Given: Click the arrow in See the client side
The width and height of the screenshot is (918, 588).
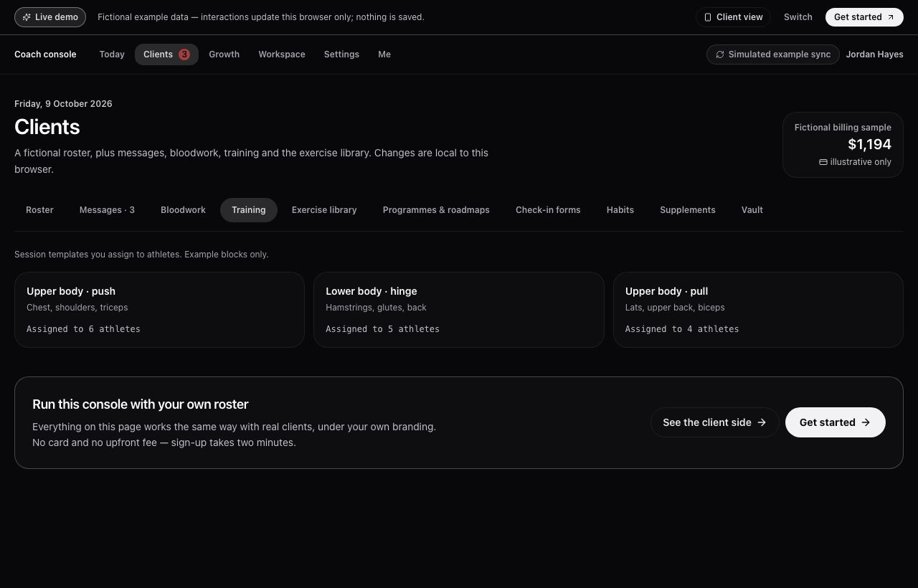Looking at the screenshot, I should [x=762, y=422].
